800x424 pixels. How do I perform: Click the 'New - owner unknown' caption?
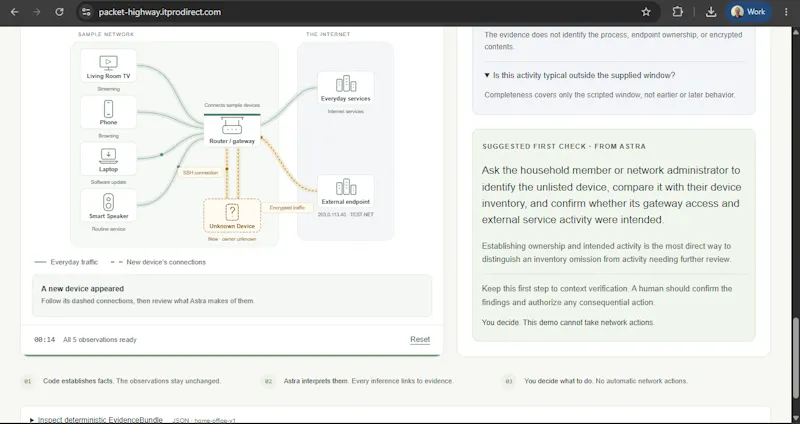click(232, 239)
